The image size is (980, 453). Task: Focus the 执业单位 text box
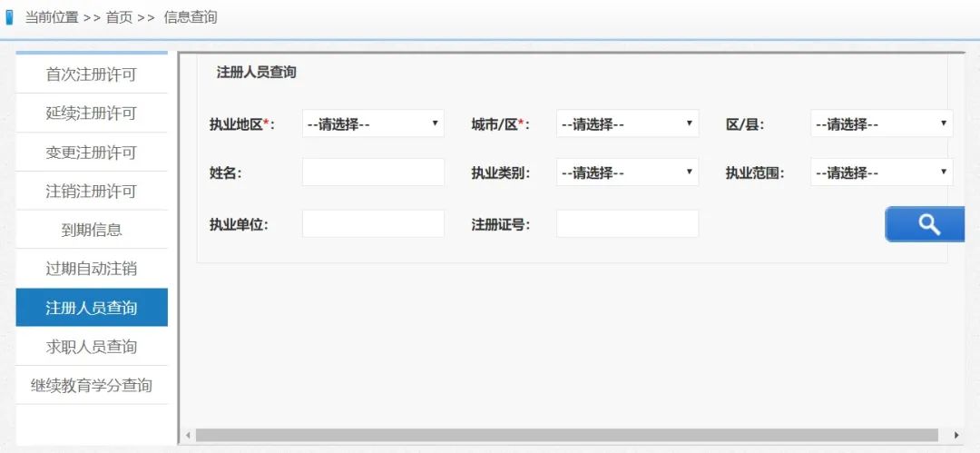coord(373,224)
